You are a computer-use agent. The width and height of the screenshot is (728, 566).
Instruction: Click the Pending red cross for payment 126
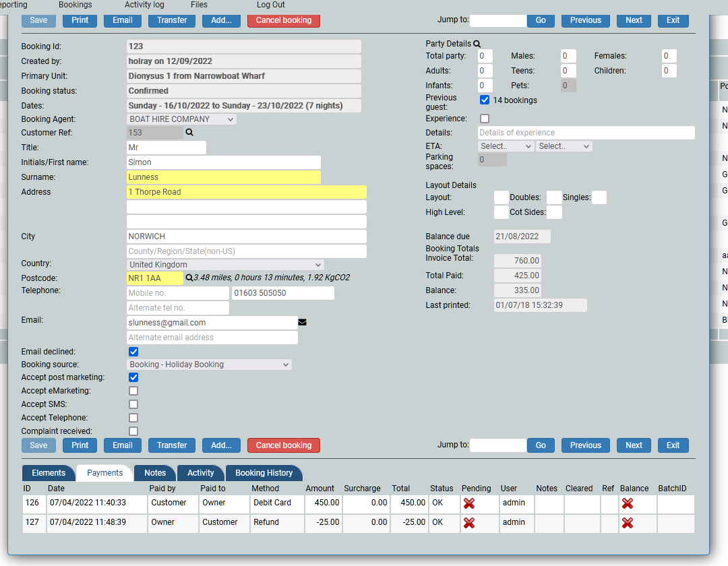pos(469,503)
